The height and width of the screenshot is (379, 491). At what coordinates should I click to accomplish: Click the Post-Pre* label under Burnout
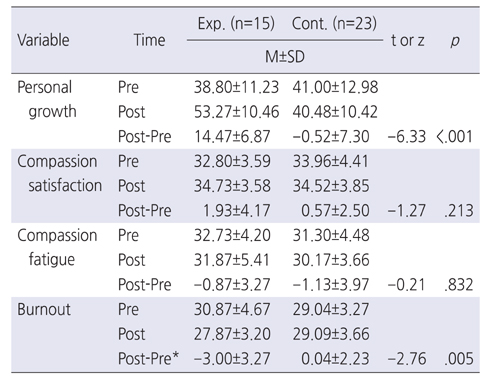click(148, 359)
